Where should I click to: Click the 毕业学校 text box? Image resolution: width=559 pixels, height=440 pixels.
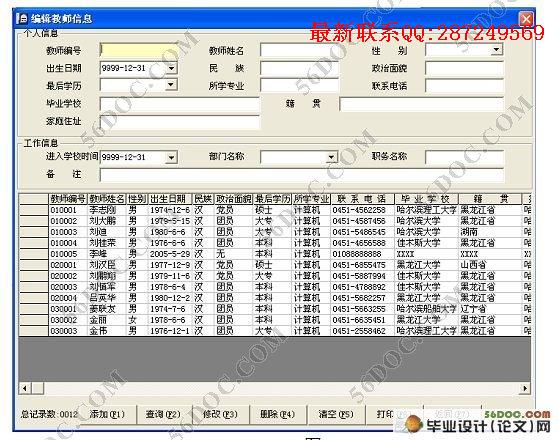tap(180, 104)
